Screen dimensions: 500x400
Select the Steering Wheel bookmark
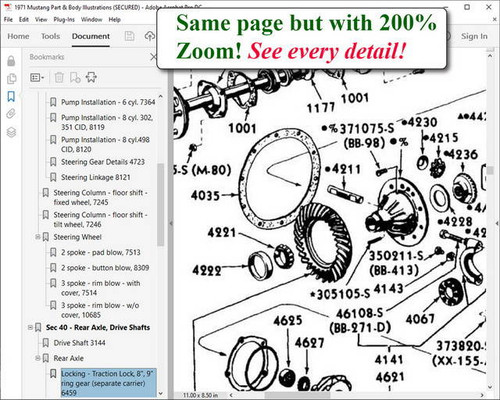(77, 237)
